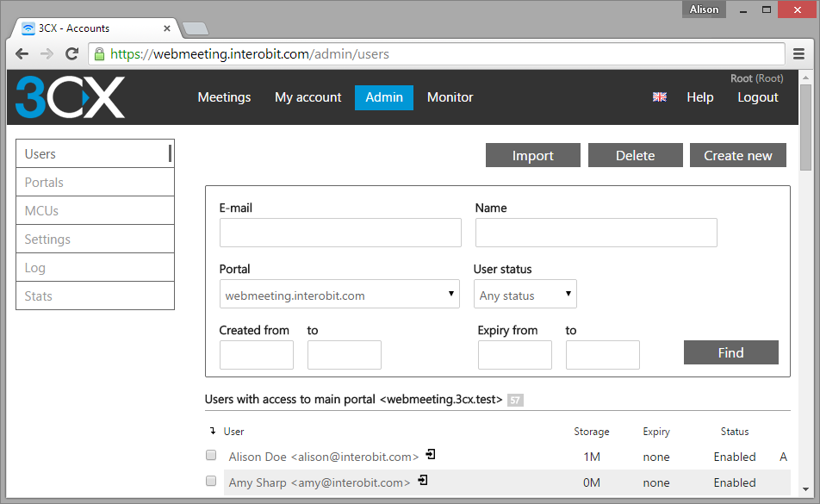Open the User status dropdown
This screenshot has width=820, height=504.
525,294
